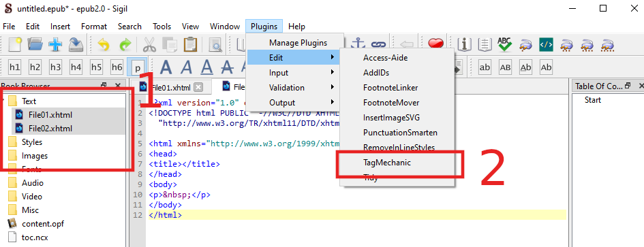Click Start entry in Table Of Contents
Image resolution: width=644 pixels, height=247 pixels.
pyautogui.click(x=593, y=100)
